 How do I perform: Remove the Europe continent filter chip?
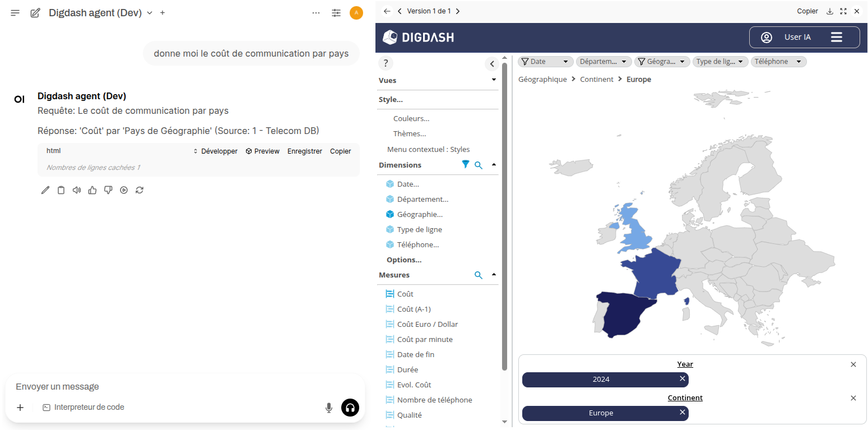[682, 413]
